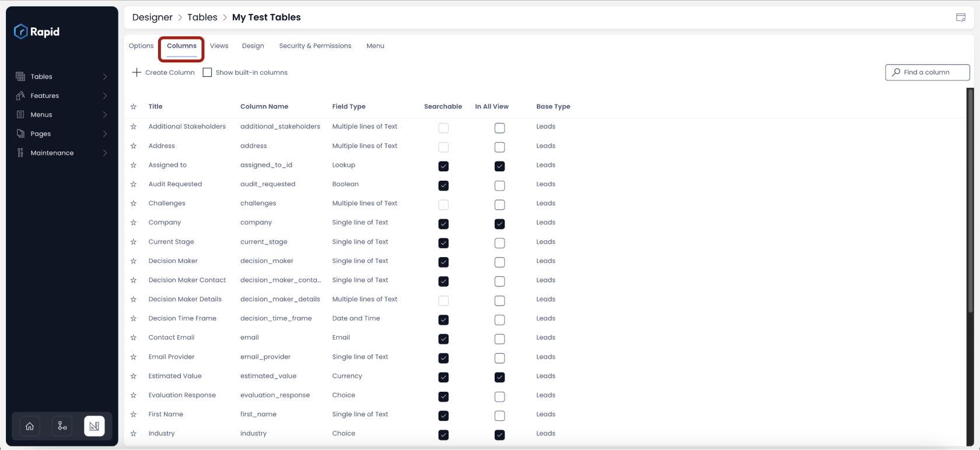Click the Currency field type cell
Screen dimensions: 980x450
point(347,376)
